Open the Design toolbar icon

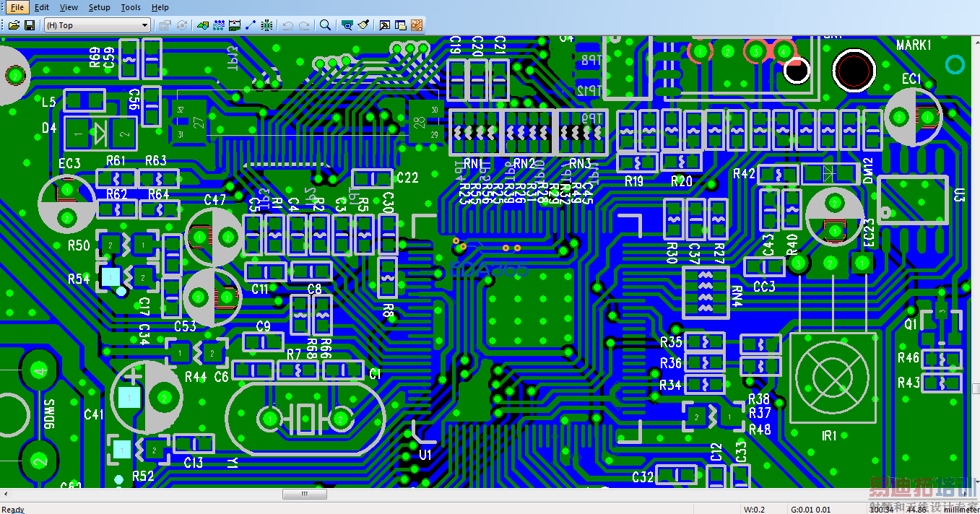(x=220, y=25)
